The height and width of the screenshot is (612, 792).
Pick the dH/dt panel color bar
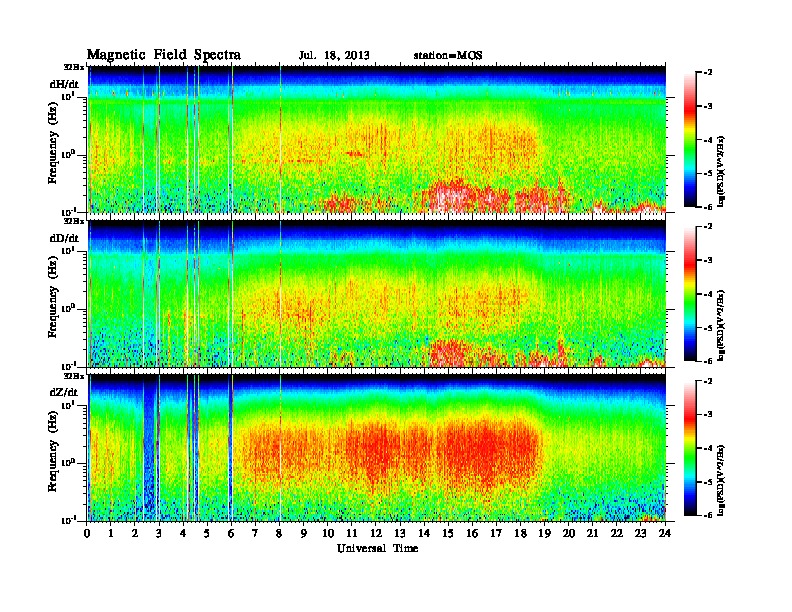pyautogui.click(x=690, y=139)
